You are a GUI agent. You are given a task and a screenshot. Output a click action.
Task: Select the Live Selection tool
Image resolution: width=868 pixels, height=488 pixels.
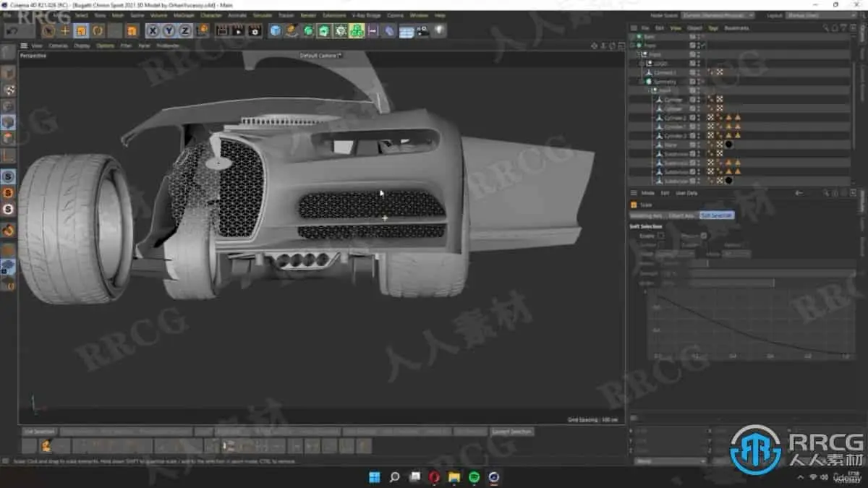click(x=48, y=31)
